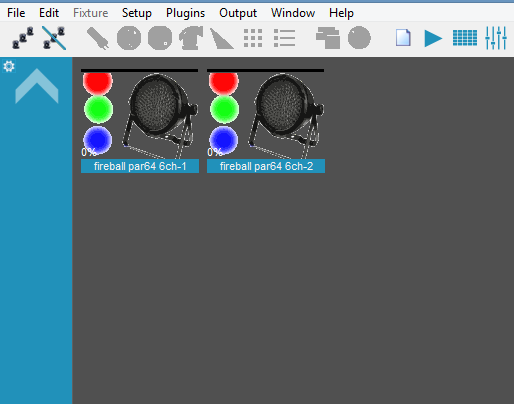Click the blank page new icon

(403, 38)
